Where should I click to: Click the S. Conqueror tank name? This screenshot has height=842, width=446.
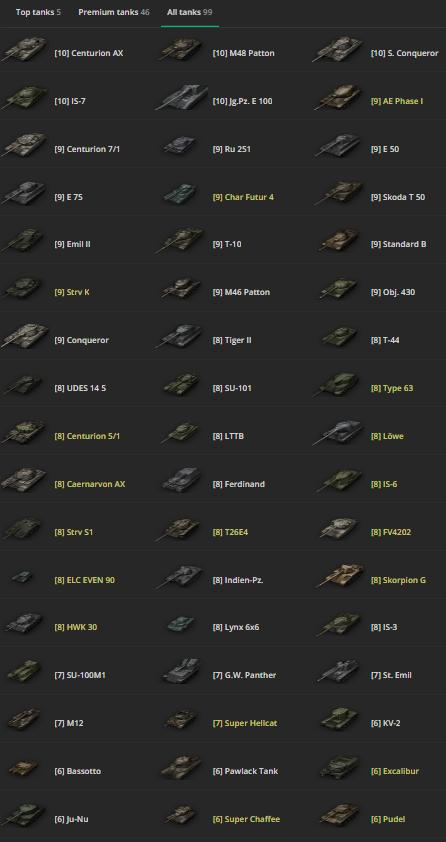point(404,53)
